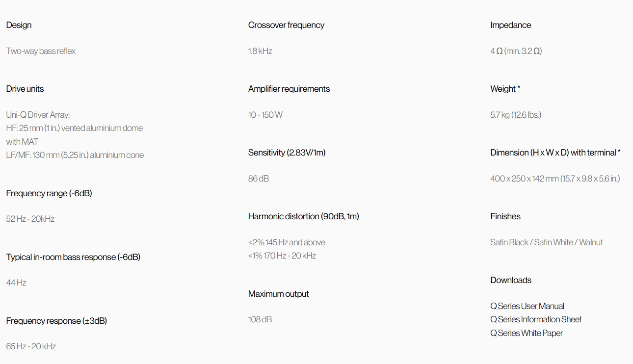This screenshot has width=633, height=364.
Task: Open the Q Series User Manual link
Action: pos(527,306)
